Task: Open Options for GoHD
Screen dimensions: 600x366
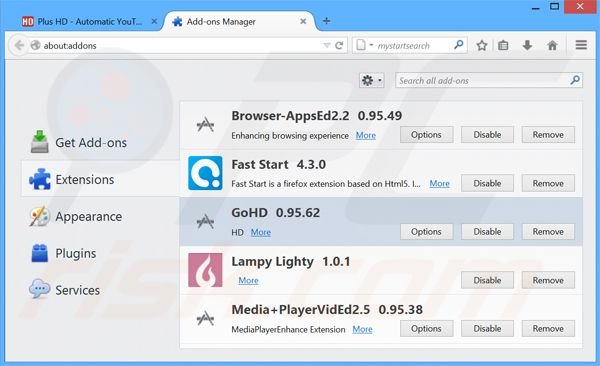Action: coord(426,232)
